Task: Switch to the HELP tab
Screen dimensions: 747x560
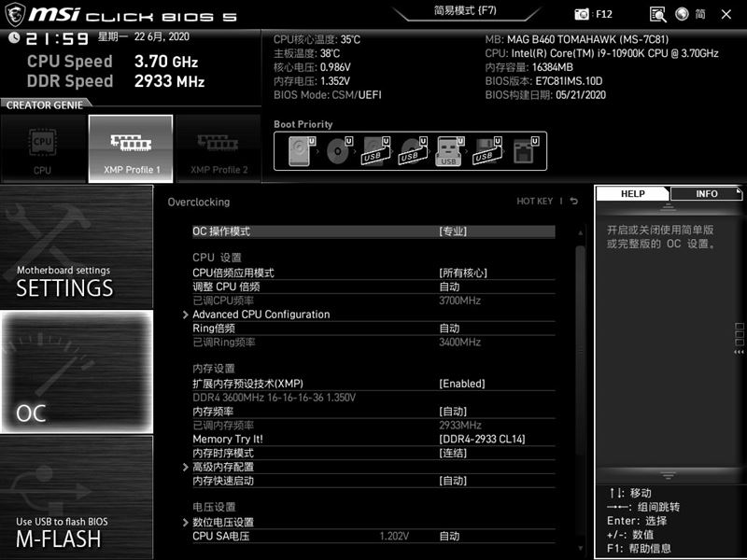Action: [x=633, y=194]
